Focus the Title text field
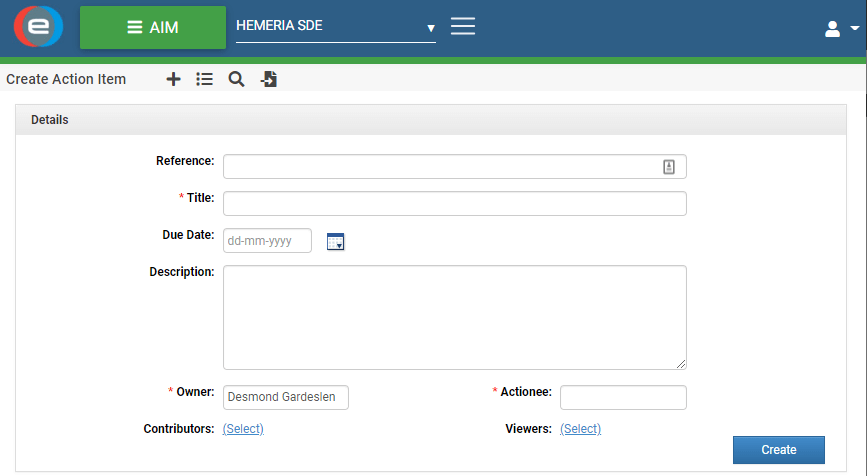This screenshot has width=867, height=476. [454, 204]
